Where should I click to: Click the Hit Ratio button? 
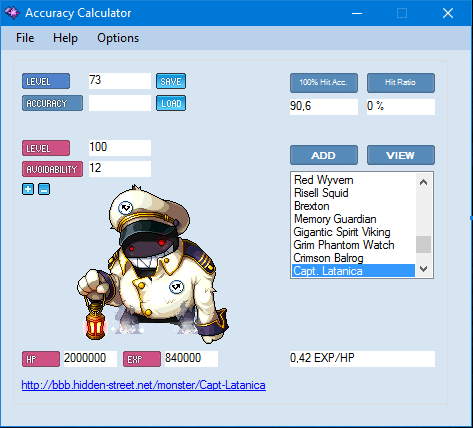tap(401, 83)
